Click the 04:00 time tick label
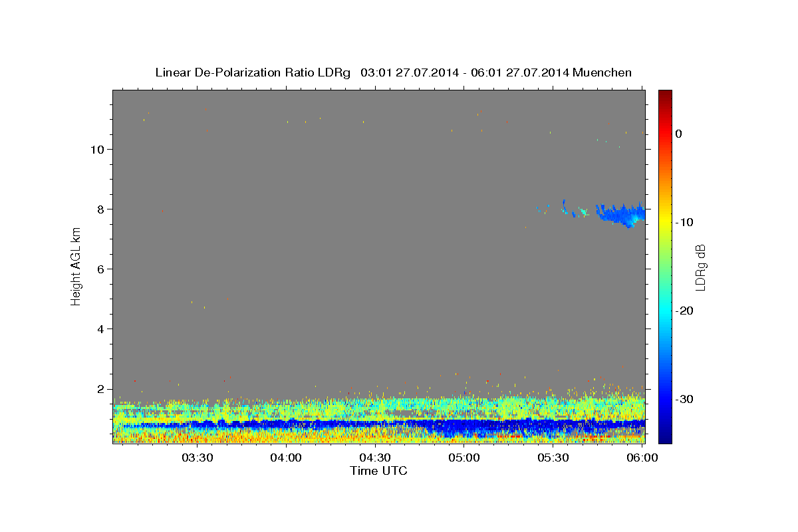This screenshot has width=798, height=532. 287,458
